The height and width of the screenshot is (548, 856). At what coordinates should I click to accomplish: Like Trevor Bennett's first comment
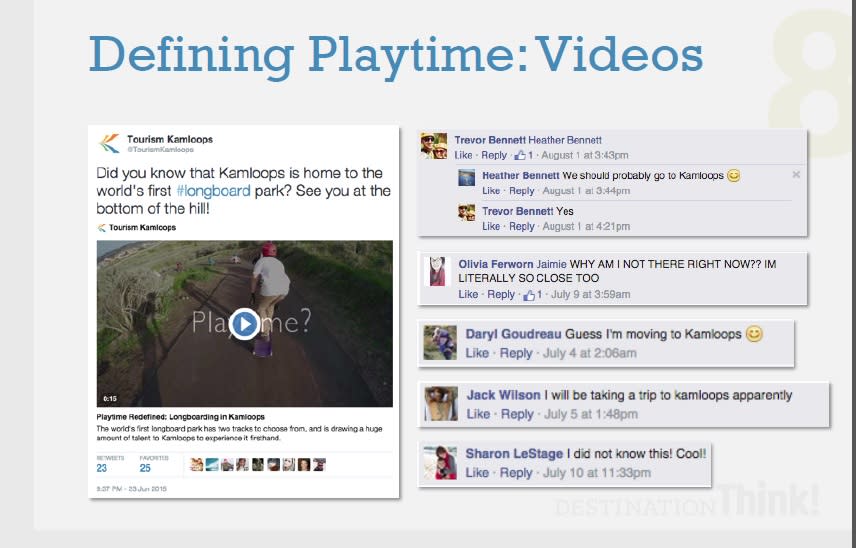(463, 155)
